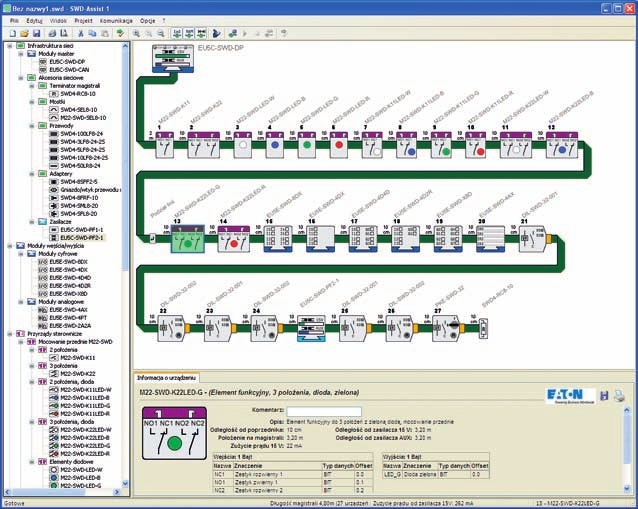
Task: Click the blue download-to-device toolbar icon
Action: pyautogui.click(x=216, y=33)
